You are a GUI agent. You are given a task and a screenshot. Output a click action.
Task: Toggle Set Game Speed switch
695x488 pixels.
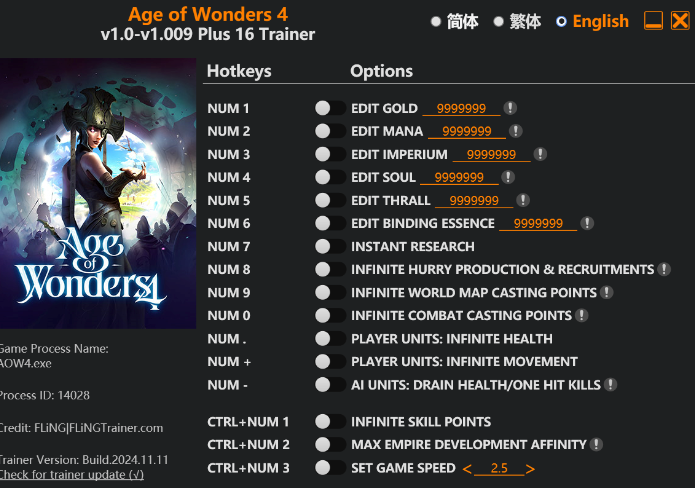tap(330, 467)
